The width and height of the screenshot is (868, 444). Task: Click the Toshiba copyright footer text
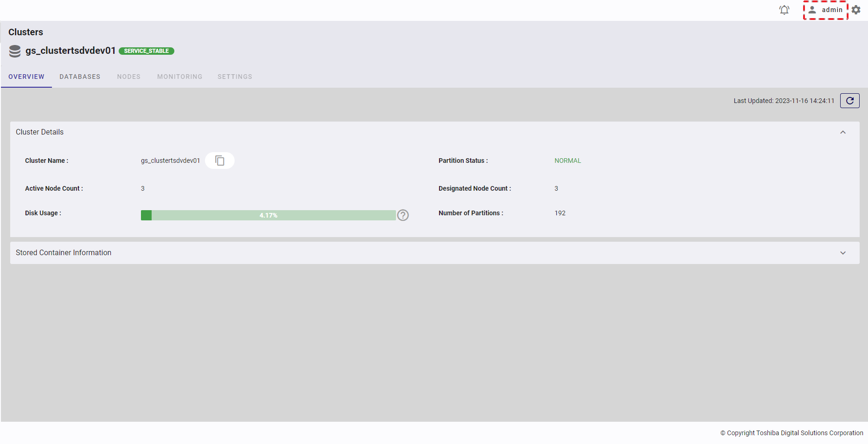[791, 433]
